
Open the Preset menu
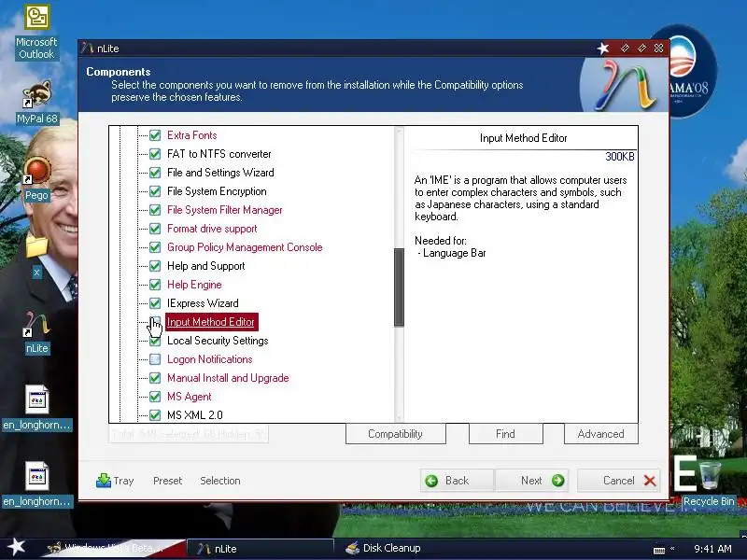coord(168,481)
